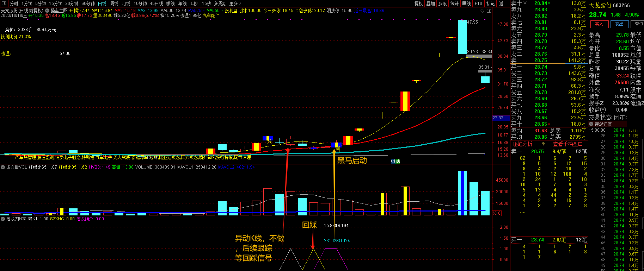The width and height of the screenshot is (644, 271).
Task: Open the 画线 drawing tools
Action: 466,4
